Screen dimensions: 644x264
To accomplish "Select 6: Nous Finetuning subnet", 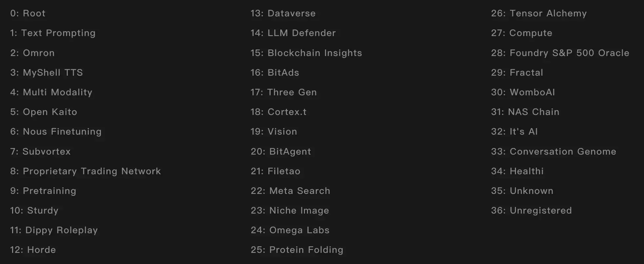I will pos(56,132).
